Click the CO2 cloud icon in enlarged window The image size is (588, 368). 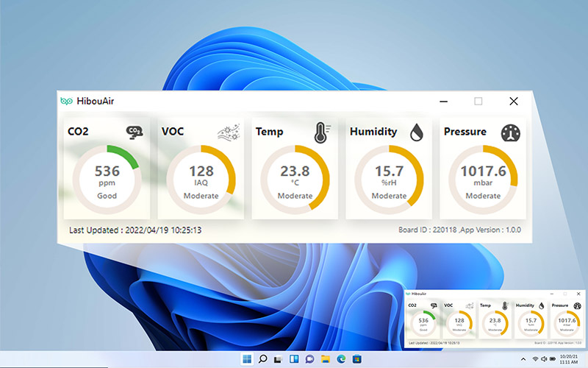coord(135,132)
